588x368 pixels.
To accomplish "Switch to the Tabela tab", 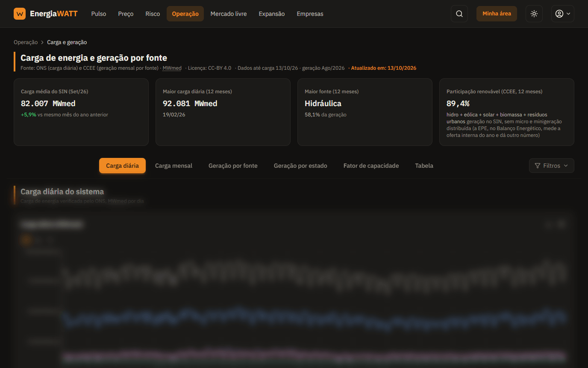I will 424,166.
